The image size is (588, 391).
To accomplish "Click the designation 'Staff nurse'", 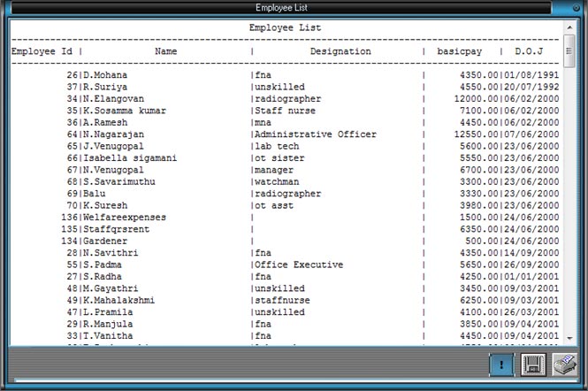I will pos(285,111).
